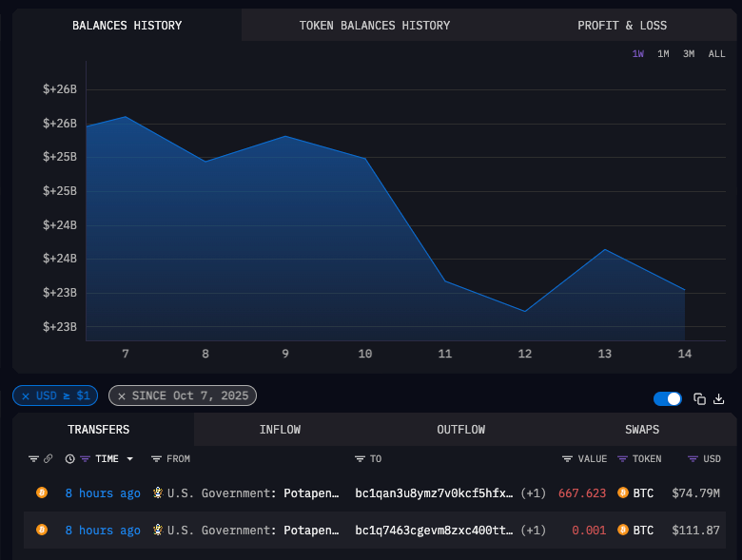Open the Outflow tab

(460, 430)
